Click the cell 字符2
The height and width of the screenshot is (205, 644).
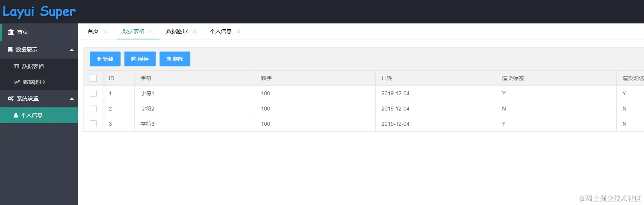(195, 109)
